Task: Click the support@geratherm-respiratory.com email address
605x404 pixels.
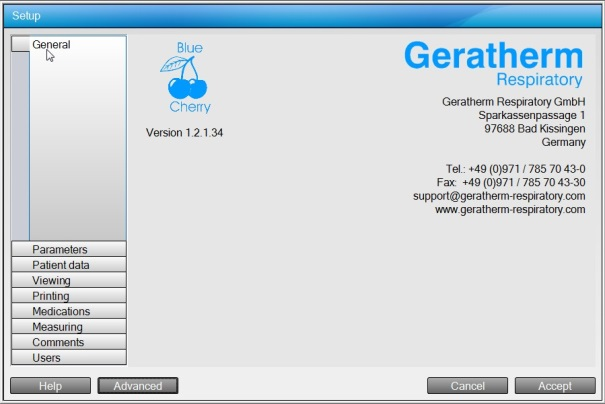Action: 499,196
